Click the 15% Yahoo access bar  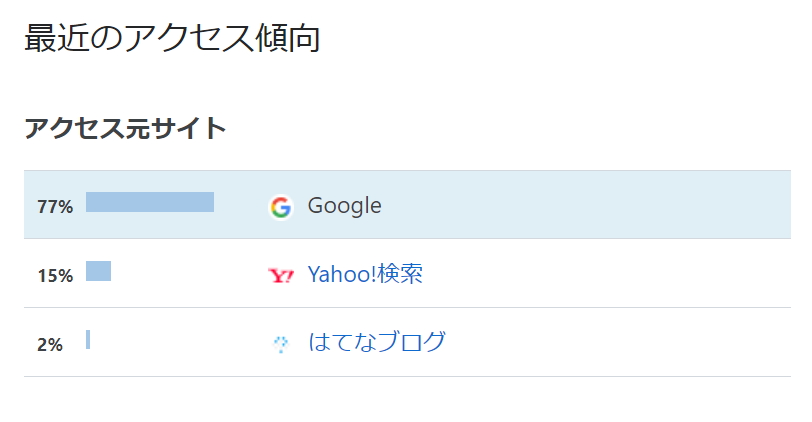(98, 271)
